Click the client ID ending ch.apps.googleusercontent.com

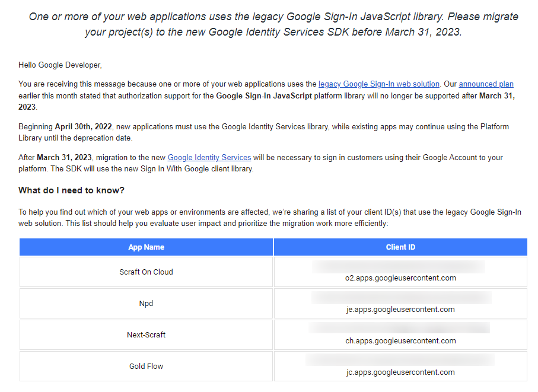click(400, 340)
